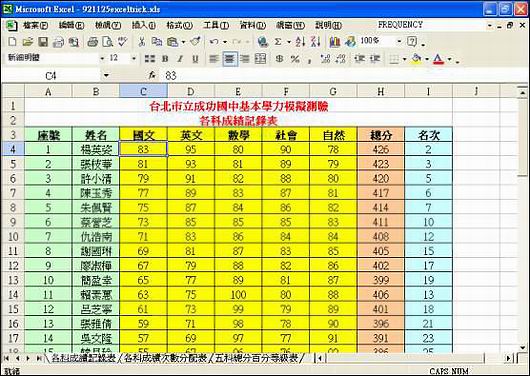Toggle Center alignment button
Viewport: 530px width, 376px height.
(230, 59)
